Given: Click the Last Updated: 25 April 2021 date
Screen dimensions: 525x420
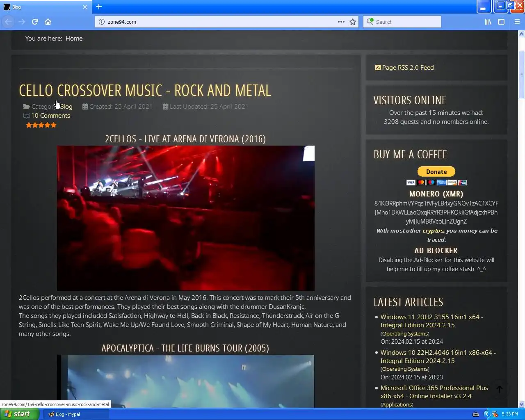Looking at the screenshot, I should tap(209, 107).
